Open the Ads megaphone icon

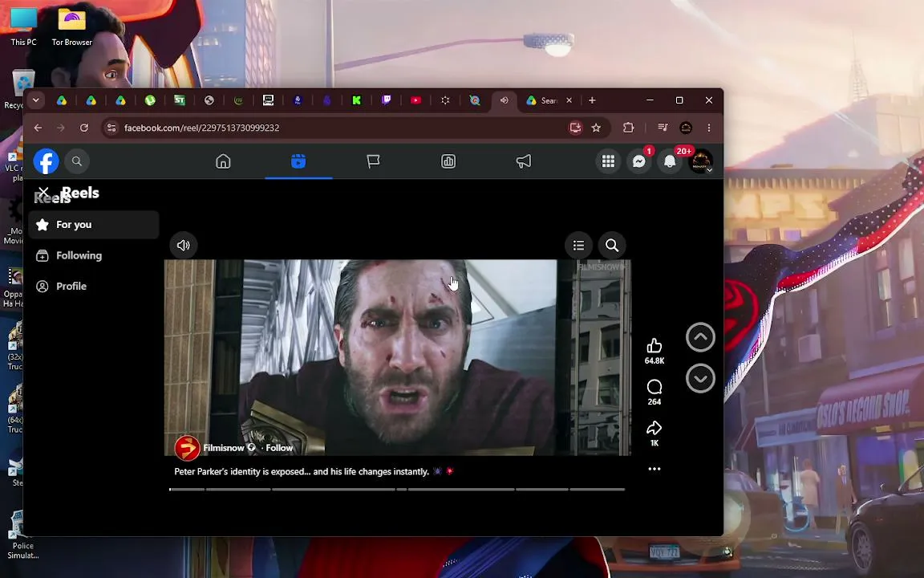523,161
